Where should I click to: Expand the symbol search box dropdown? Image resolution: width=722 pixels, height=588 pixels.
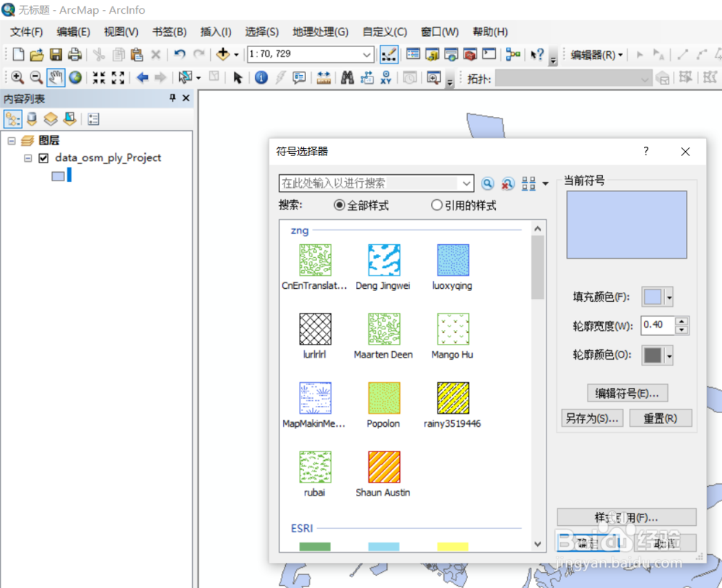tap(466, 183)
